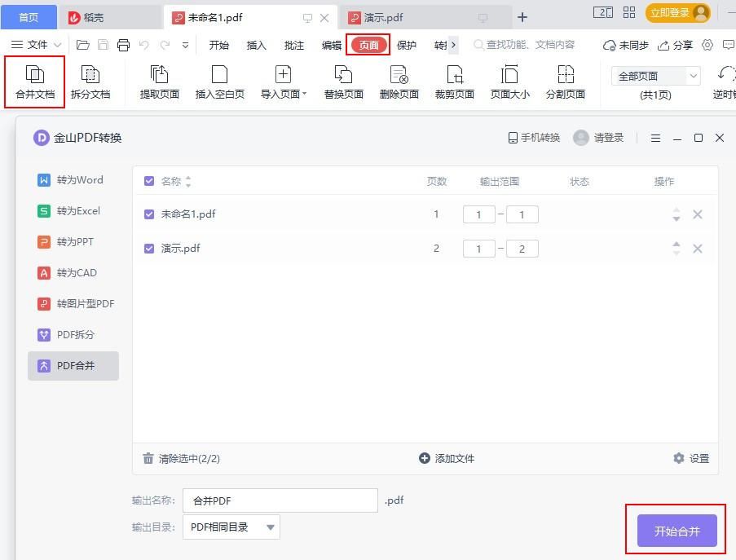The width and height of the screenshot is (736, 560).
Task: Click the 分享 share icon
Action: click(x=663, y=45)
